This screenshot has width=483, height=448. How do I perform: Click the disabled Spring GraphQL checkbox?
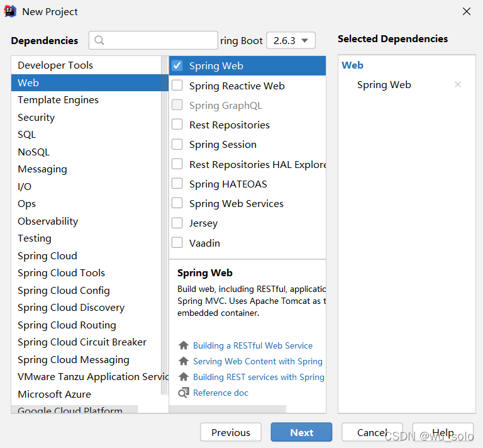click(x=177, y=105)
